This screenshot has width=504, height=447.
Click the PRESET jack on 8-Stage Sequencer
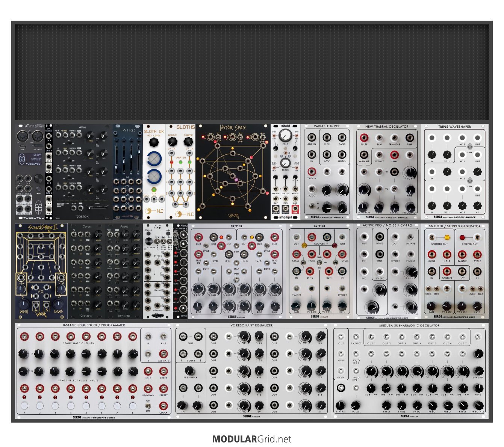click(x=163, y=388)
